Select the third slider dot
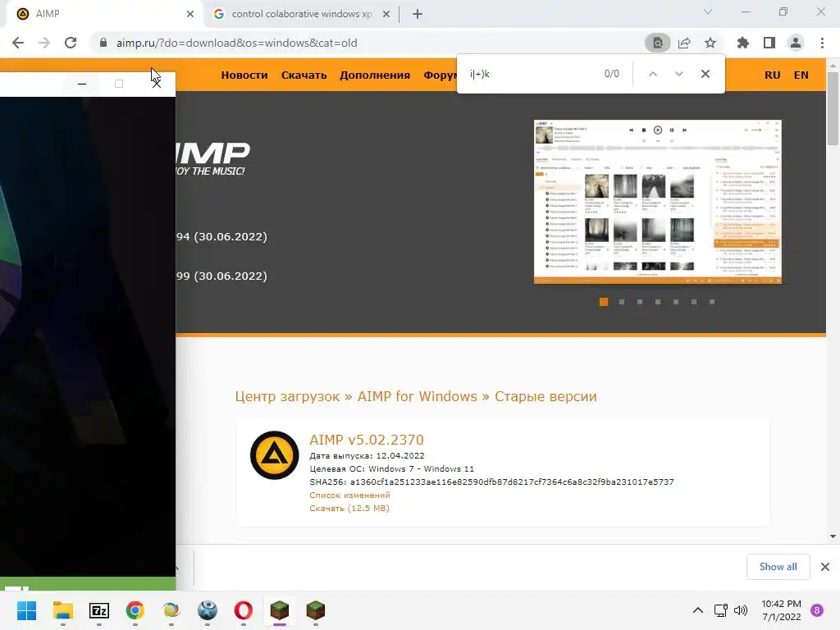 pyautogui.click(x=640, y=302)
